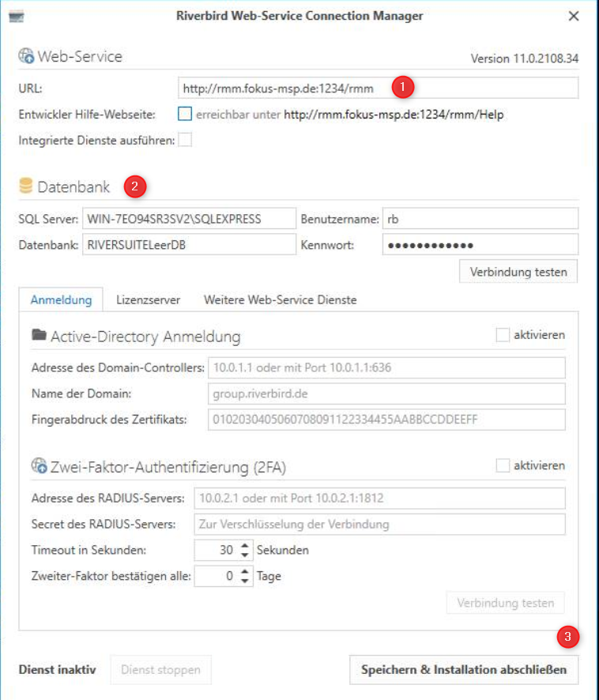This screenshot has height=700, width=599.
Task: Click the Web-Service globe icon
Action: tap(26, 56)
